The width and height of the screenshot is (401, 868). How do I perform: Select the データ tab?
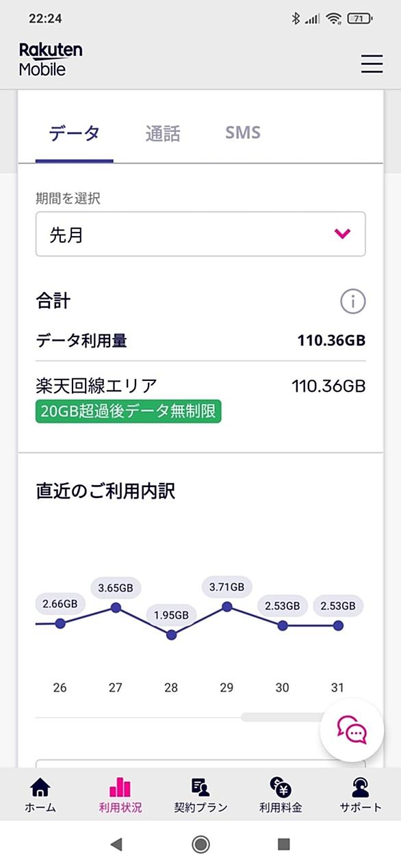click(x=75, y=133)
